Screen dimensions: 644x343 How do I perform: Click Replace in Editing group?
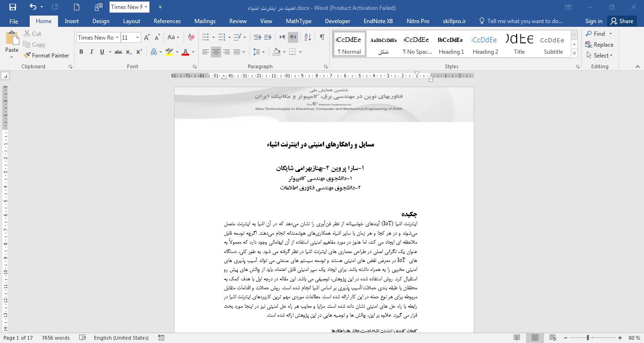[600, 44]
